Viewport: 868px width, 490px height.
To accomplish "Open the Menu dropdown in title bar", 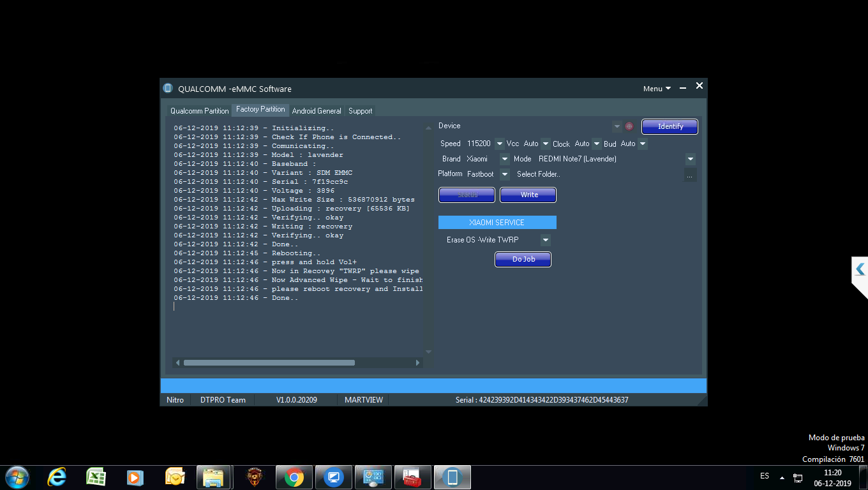I will (x=657, y=89).
